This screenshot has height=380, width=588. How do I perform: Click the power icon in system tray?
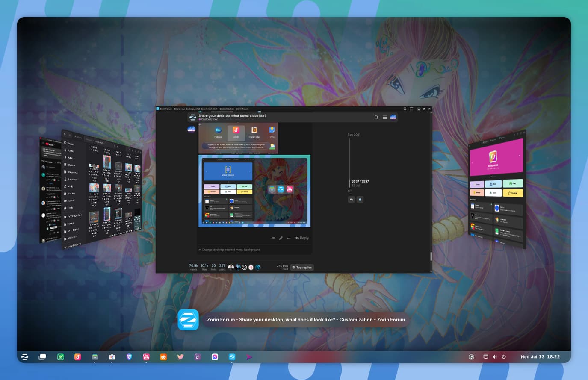(504, 357)
